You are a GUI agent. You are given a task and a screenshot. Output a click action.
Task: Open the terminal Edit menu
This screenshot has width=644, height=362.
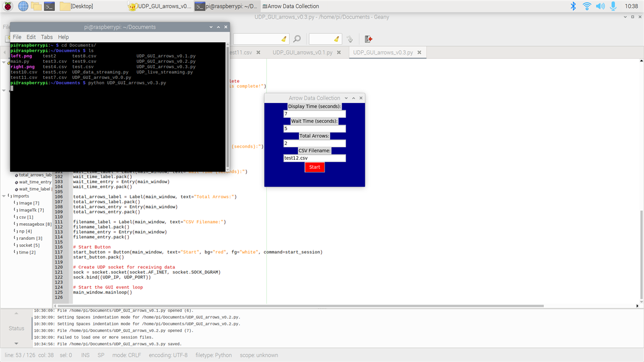(x=31, y=37)
